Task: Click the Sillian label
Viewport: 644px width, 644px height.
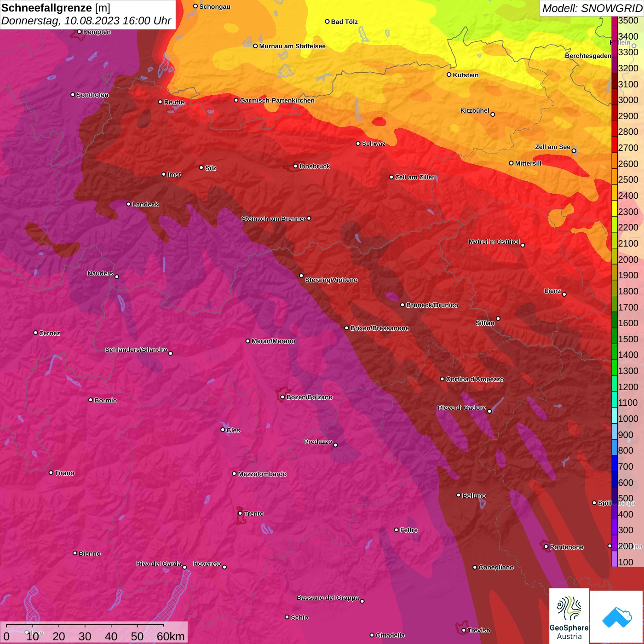Action: pyautogui.click(x=485, y=323)
